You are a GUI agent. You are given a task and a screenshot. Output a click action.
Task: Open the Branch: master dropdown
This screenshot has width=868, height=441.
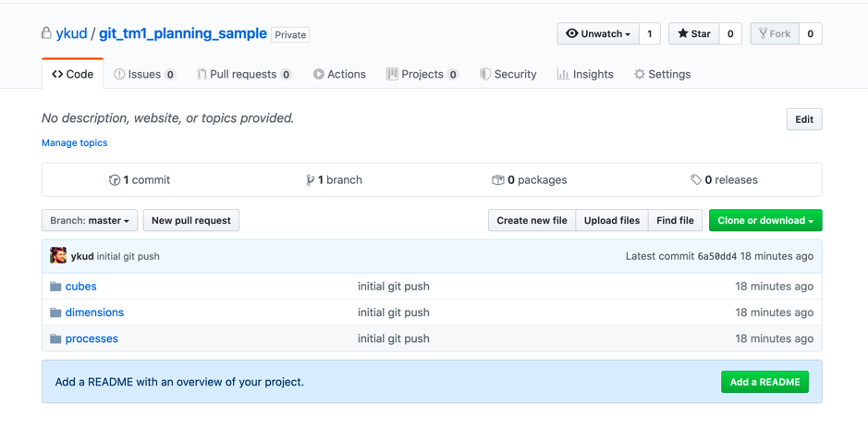click(90, 220)
